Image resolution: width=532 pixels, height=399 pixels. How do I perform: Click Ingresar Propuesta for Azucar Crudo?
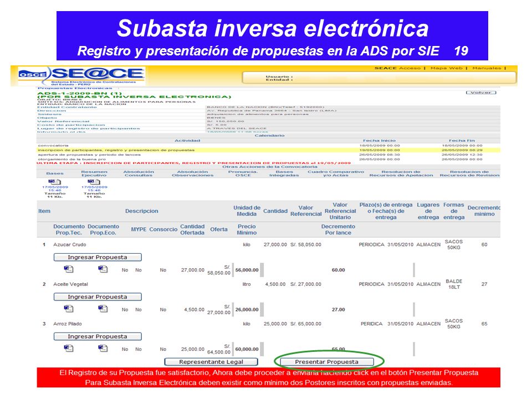click(98, 257)
